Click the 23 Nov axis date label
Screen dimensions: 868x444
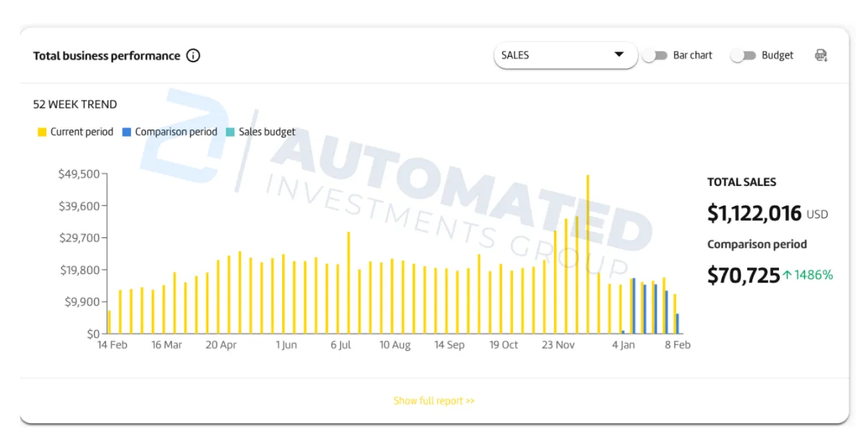[558, 345]
